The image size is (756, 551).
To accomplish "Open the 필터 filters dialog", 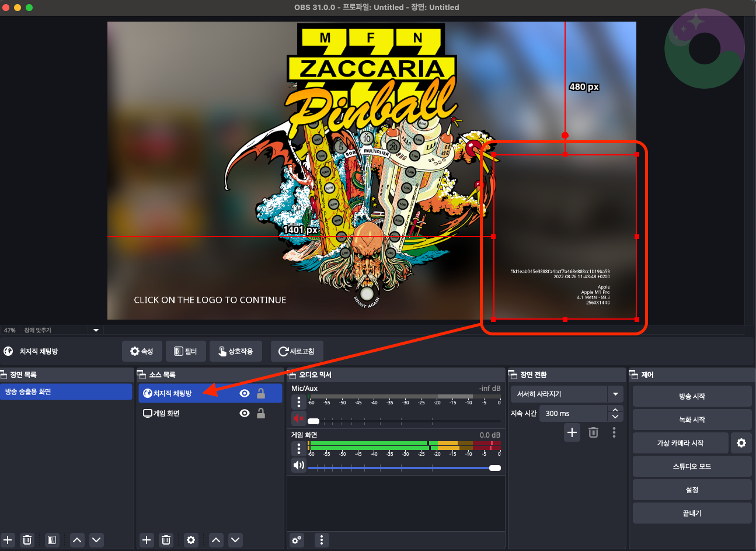I will (186, 351).
